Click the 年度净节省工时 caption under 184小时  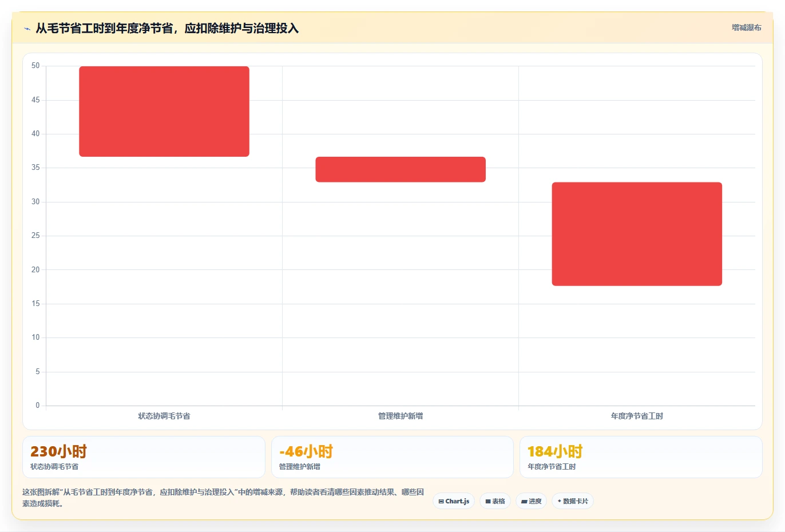[552, 467]
